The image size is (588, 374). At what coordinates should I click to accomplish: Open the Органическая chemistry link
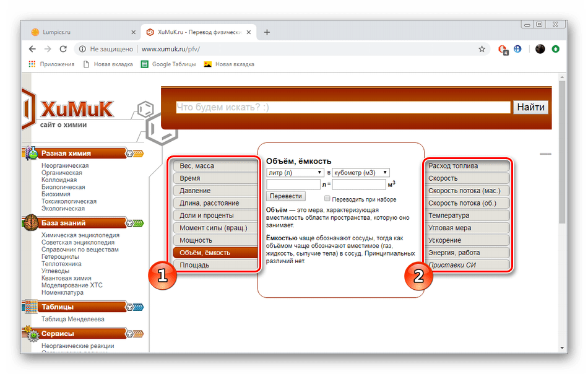pyautogui.click(x=61, y=173)
